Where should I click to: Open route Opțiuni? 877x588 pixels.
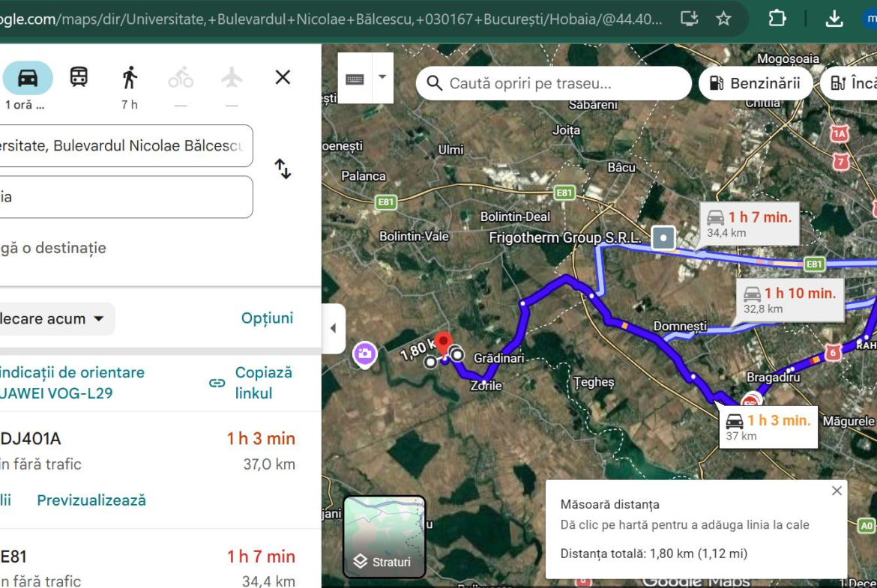pyautogui.click(x=267, y=318)
